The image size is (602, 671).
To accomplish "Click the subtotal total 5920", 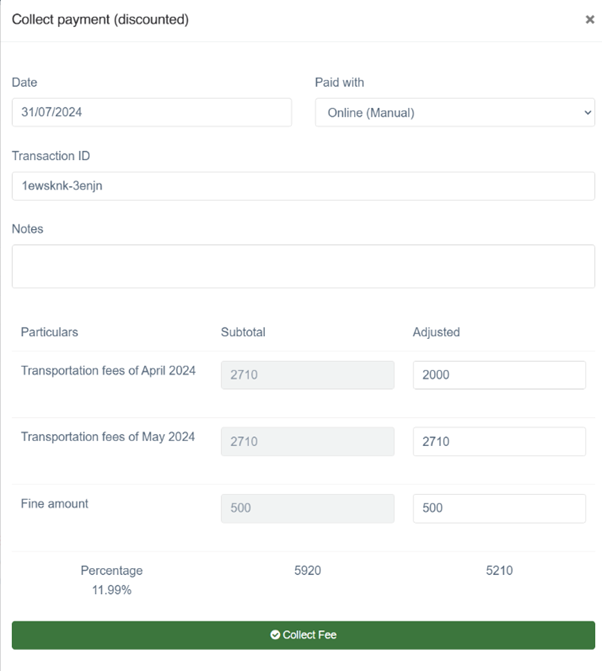I will pyautogui.click(x=308, y=570).
